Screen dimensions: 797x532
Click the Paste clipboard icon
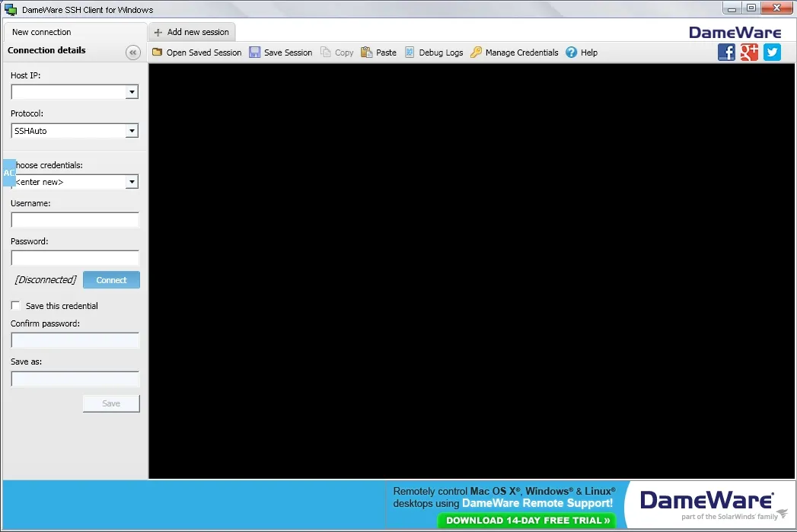coord(367,53)
